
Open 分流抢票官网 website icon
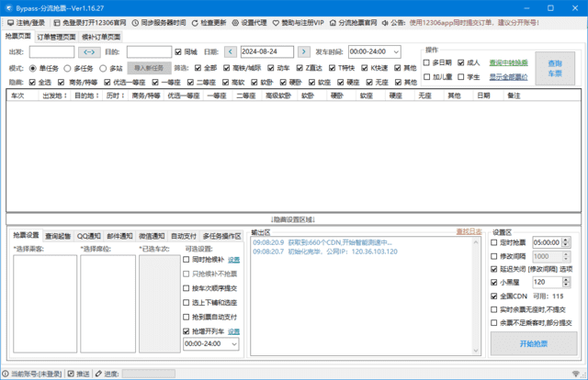pyautogui.click(x=340, y=21)
